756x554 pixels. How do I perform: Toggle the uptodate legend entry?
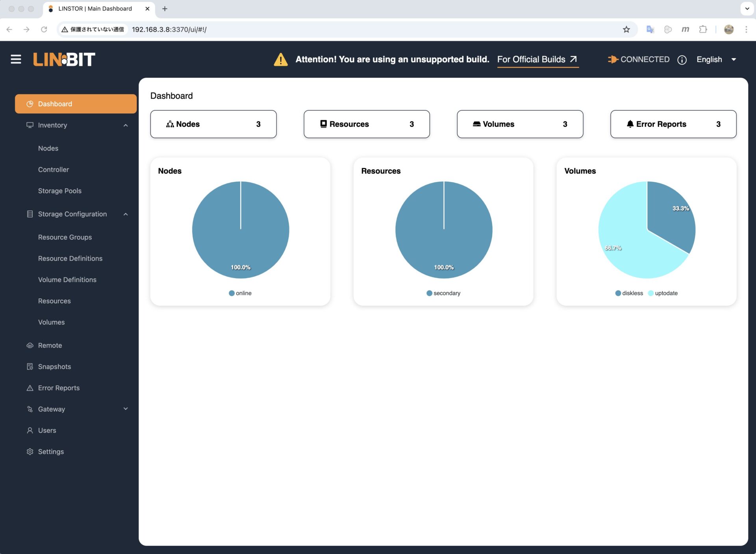point(663,293)
